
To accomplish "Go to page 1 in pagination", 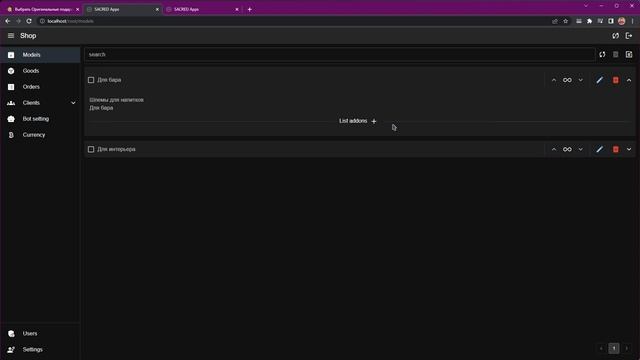I will [x=614, y=349].
